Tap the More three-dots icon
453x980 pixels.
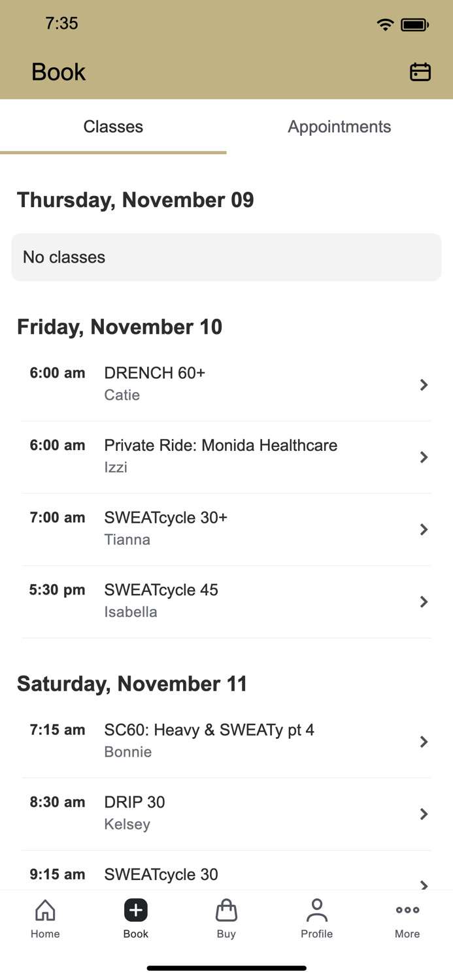click(407, 910)
